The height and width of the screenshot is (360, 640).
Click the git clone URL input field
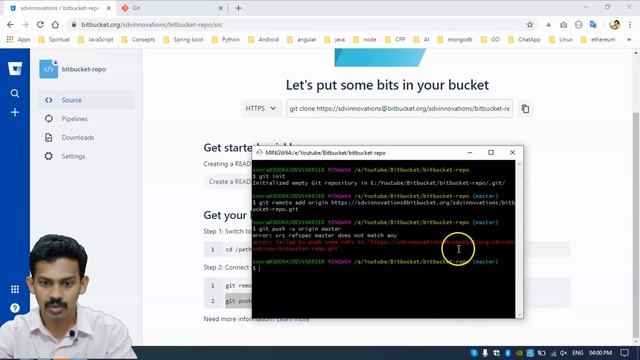(x=400, y=109)
